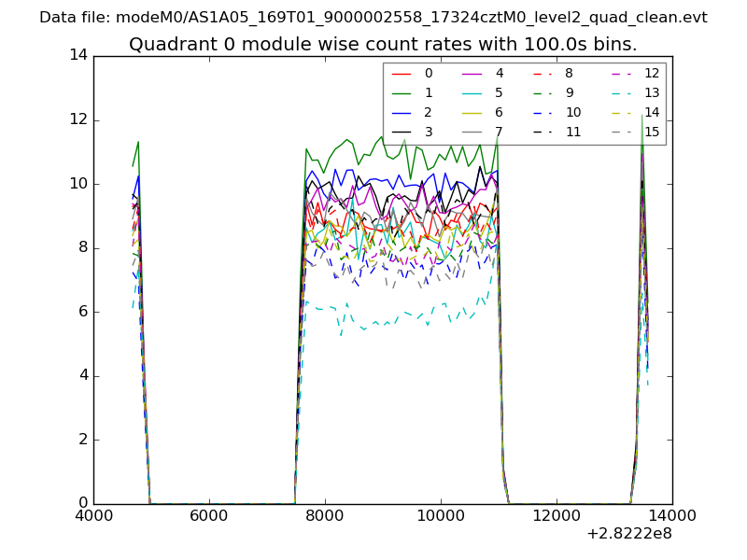Click y-axis tick label 6
This screenshot has width=747, height=560.
point(82,312)
